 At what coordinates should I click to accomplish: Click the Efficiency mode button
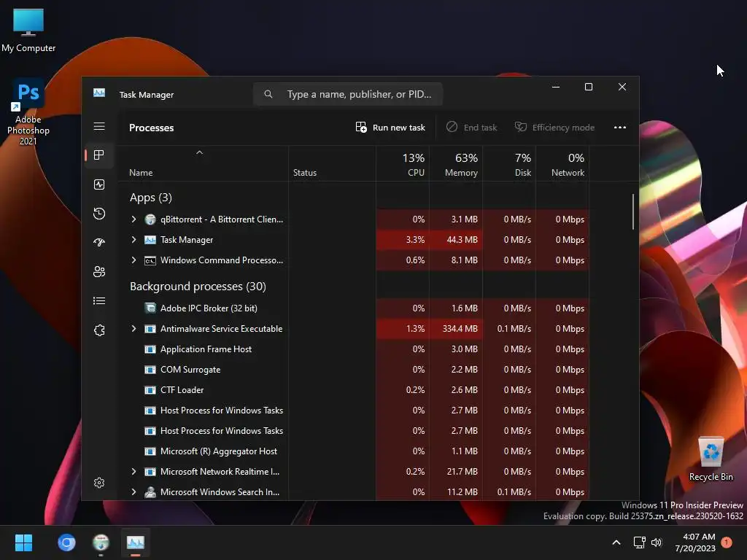(x=554, y=127)
